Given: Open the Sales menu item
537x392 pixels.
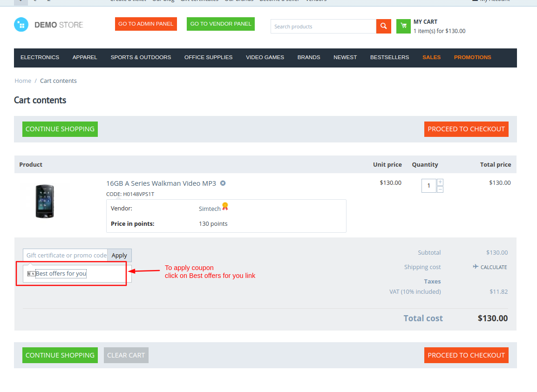Looking at the screenshot, I should (431, 57).
